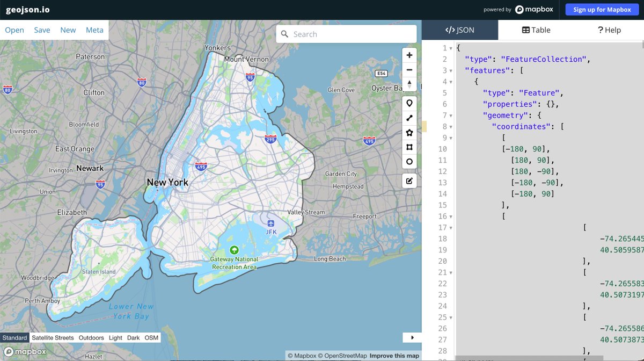Collapse coordinates fold arrow on line 8

pyautogui.click(x=451, y=127)
